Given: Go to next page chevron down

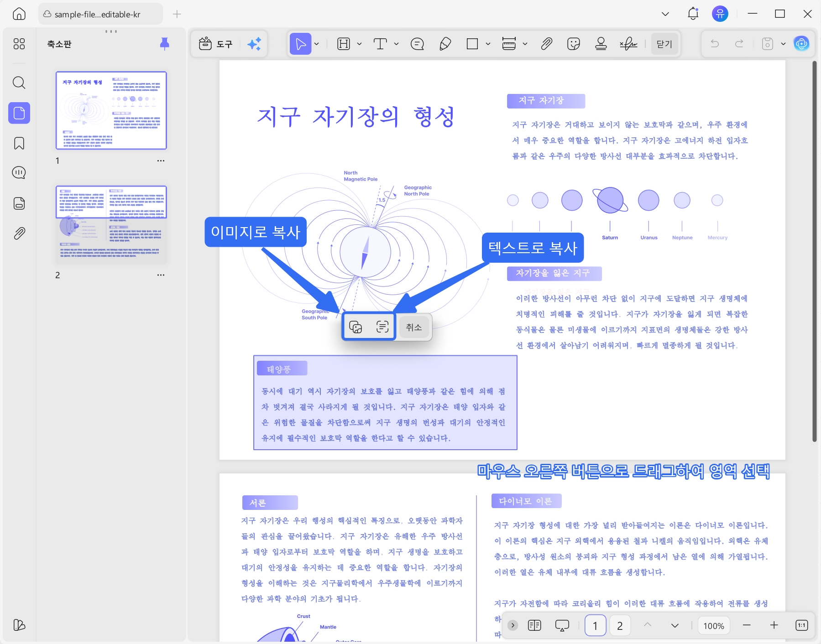Looking at the screenshot, I should click(675, 625).
